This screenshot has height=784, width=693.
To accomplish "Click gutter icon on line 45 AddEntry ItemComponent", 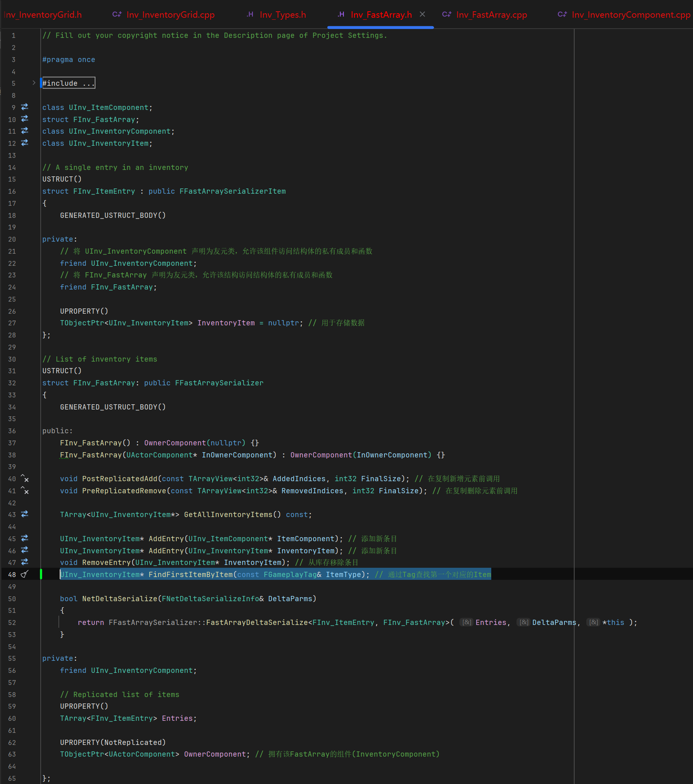I will 25,538.
